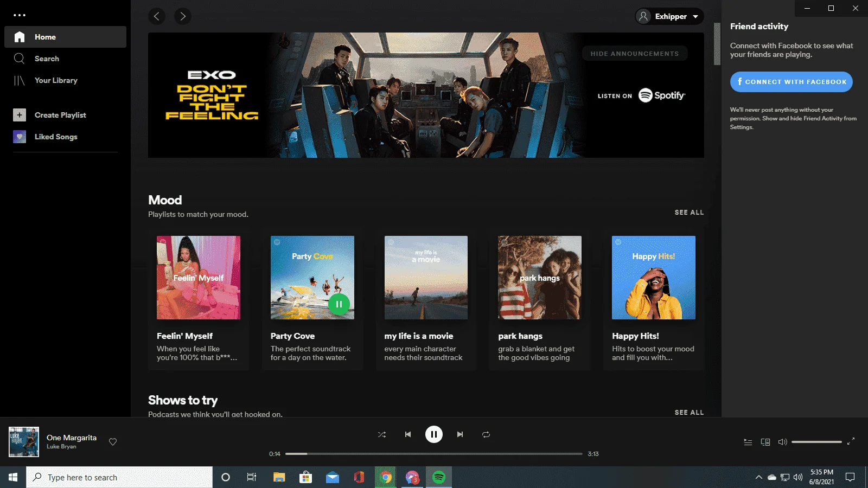The width and height of the screenshot is (868, 488).
Task: Toggle repeat mode
Action: point(486,434)
